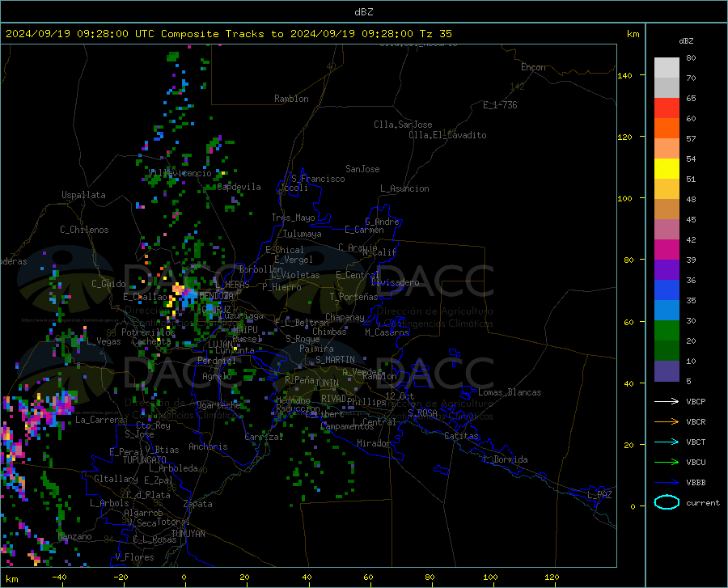
Task: Click the S_MARTIN label
Action: 335,360
